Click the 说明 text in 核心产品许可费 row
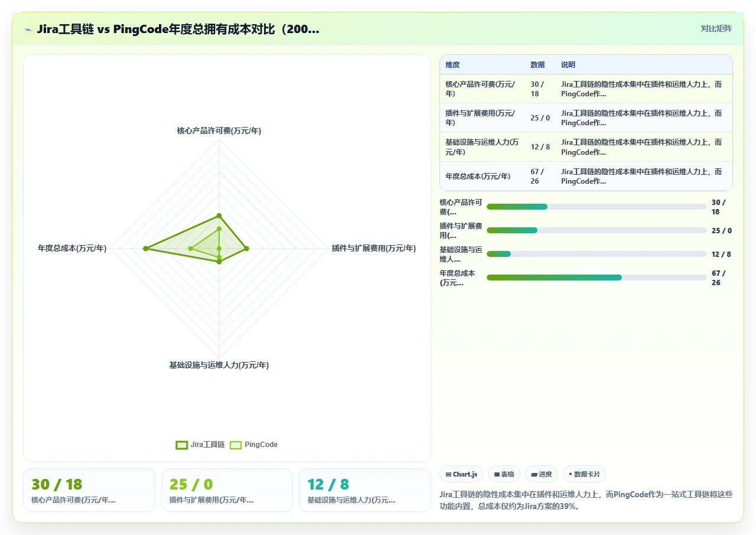 pyautogui.click(x=641, y=89)
